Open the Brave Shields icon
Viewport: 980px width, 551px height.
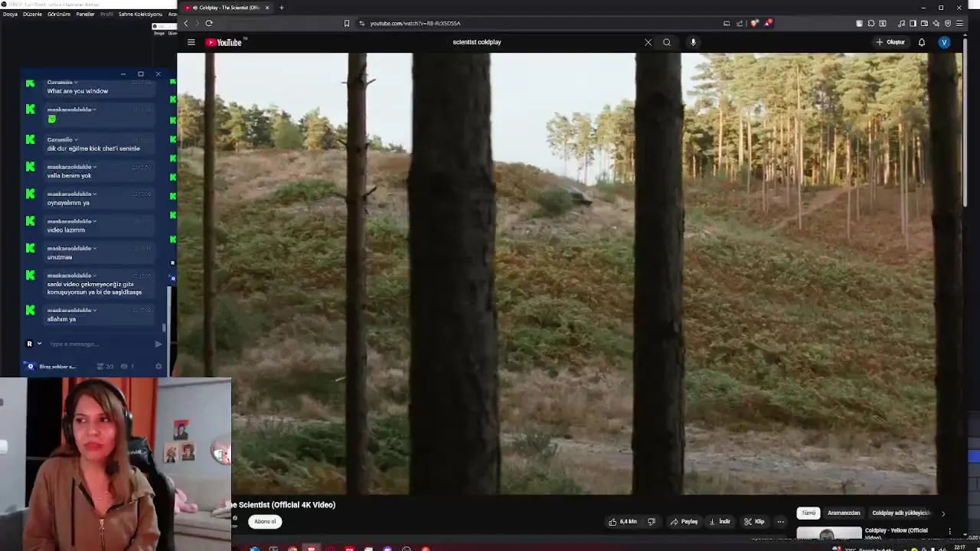click(754, 23)
